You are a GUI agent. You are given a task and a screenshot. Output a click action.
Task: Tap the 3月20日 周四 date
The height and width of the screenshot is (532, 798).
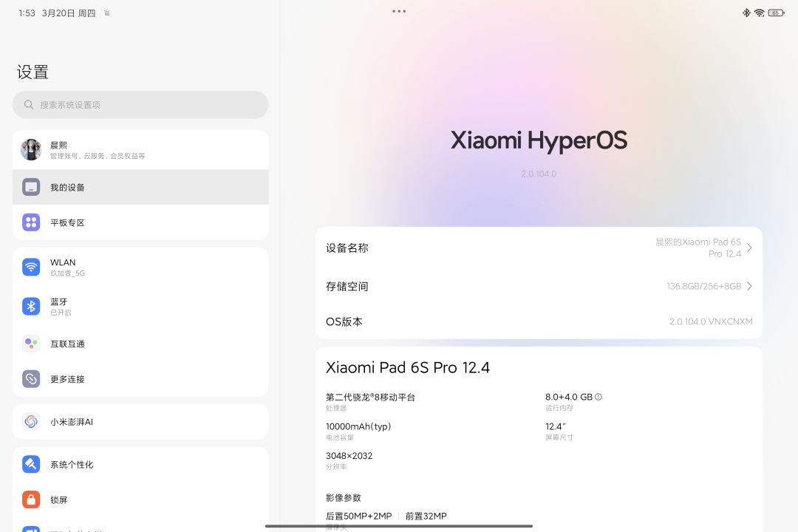coord(69,13)
